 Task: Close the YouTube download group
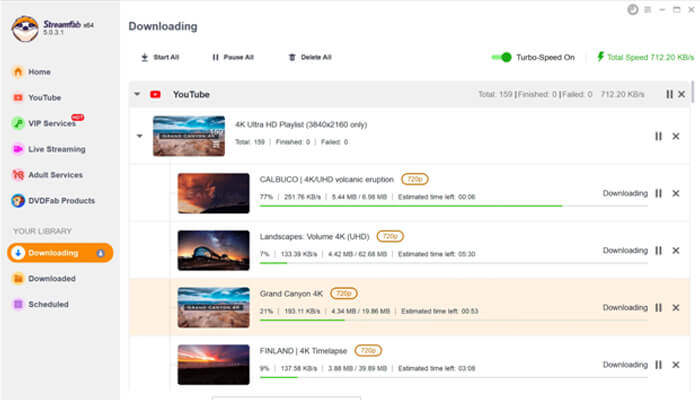682,94
